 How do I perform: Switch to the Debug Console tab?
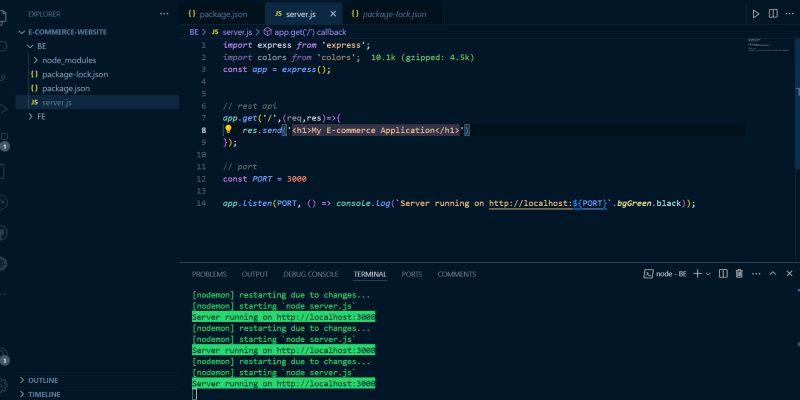(x=310, y=274)
